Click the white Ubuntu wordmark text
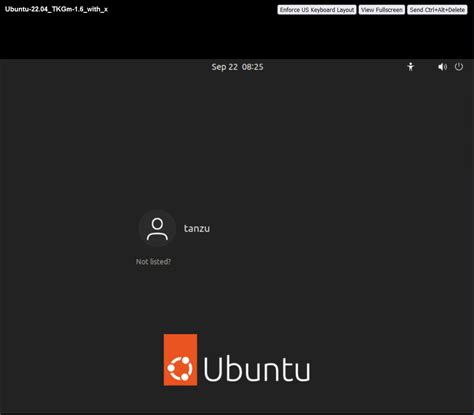Image resolution: width=474 pixels, height=415 pixels. (257, 369)
